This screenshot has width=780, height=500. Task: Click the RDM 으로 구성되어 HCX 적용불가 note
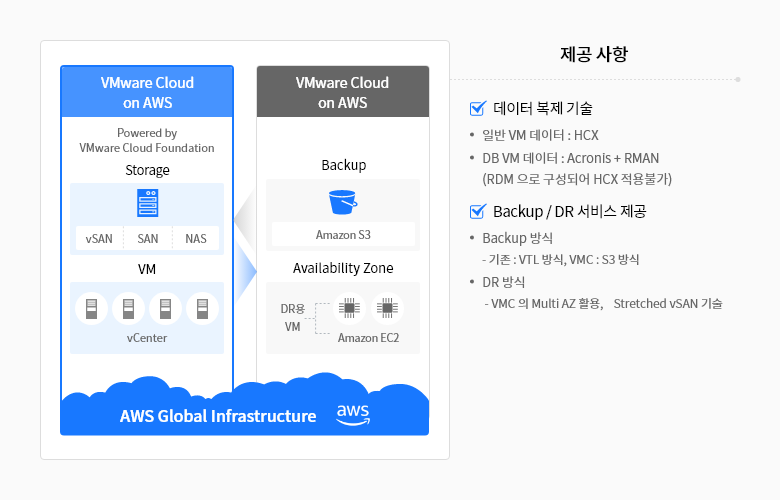(577, 179)
